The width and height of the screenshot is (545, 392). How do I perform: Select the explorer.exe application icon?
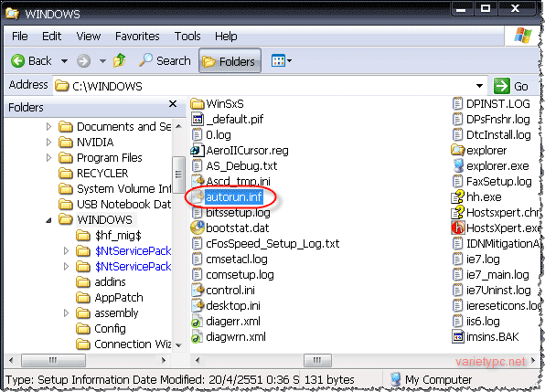(458, 165)
